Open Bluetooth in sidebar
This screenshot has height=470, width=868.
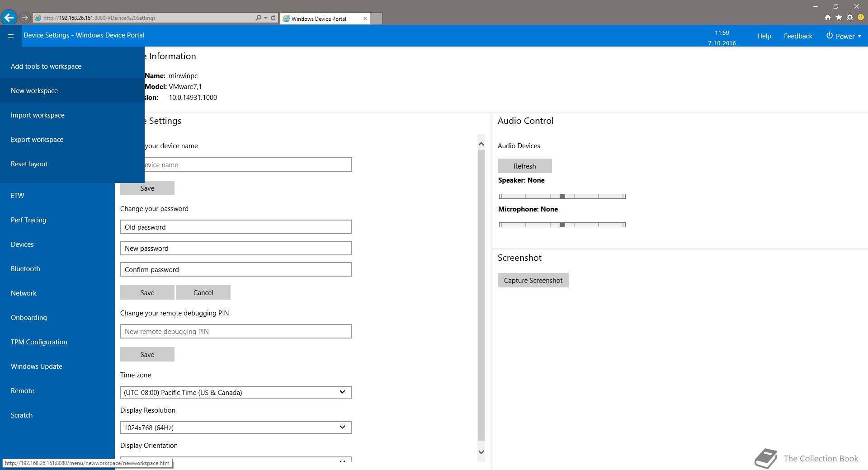pyautogui.click(x=57, y=269)
